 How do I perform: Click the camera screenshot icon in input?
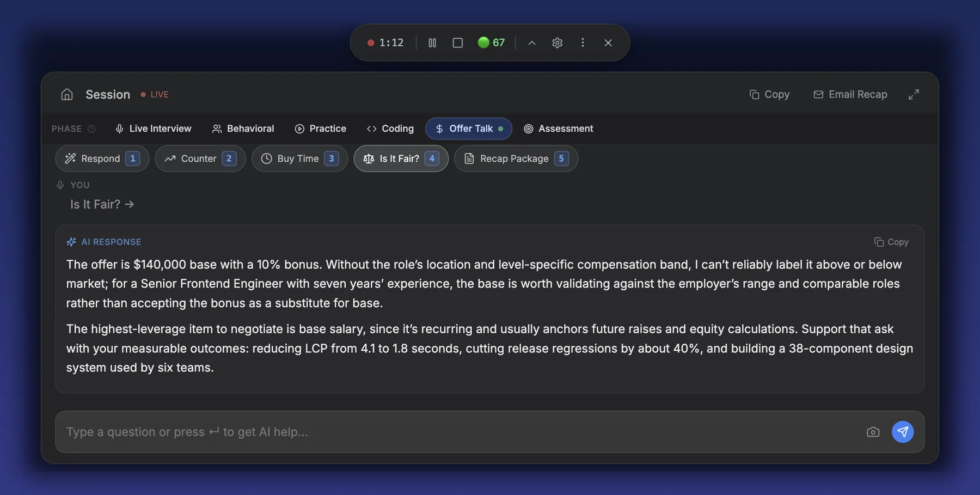coord(873,432)
